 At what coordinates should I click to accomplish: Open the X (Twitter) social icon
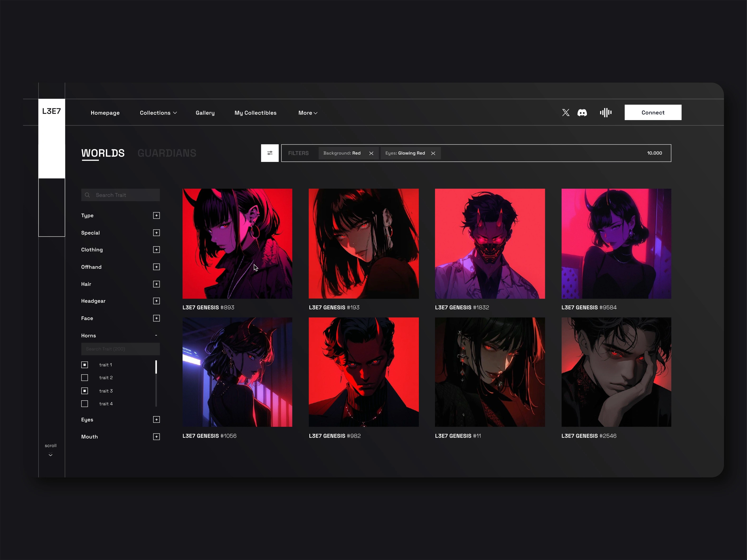click(x=566, y=113)
